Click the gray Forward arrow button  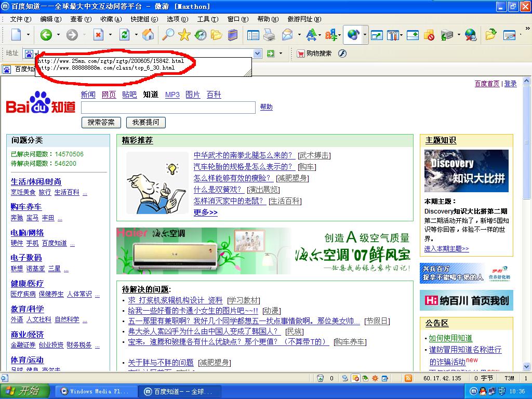point(72,35)
